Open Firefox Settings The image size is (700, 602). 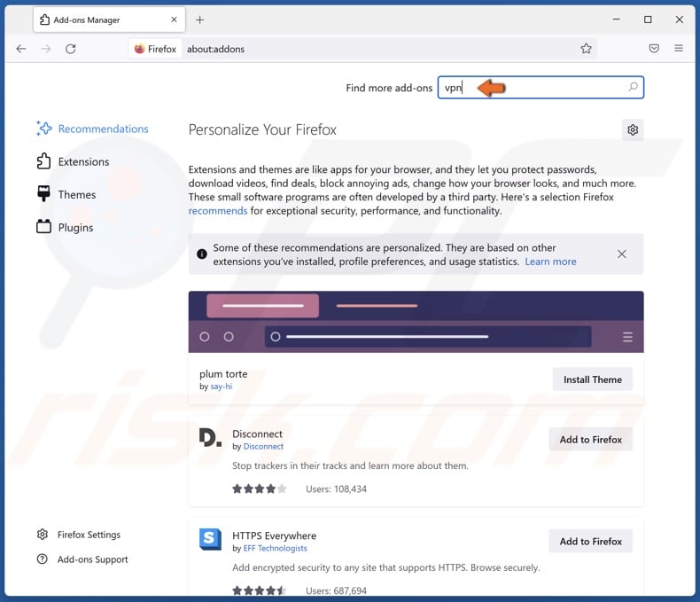(x=79, y=535)
